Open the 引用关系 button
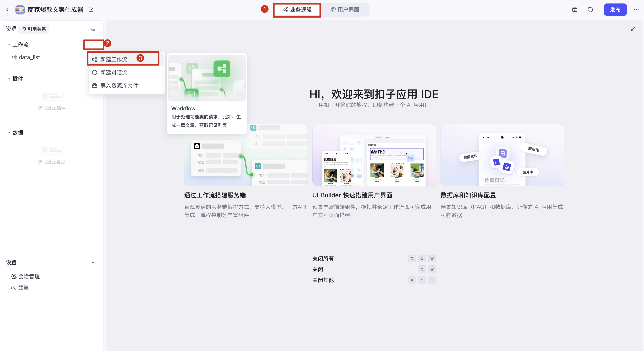Viewport: 644px width, 351px height. click(x=34, y=30)
